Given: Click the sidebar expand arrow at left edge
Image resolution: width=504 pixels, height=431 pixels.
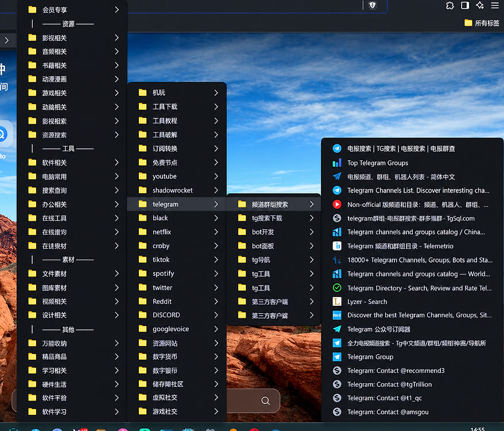Looking at the screenshot, I should pos(6,41).
